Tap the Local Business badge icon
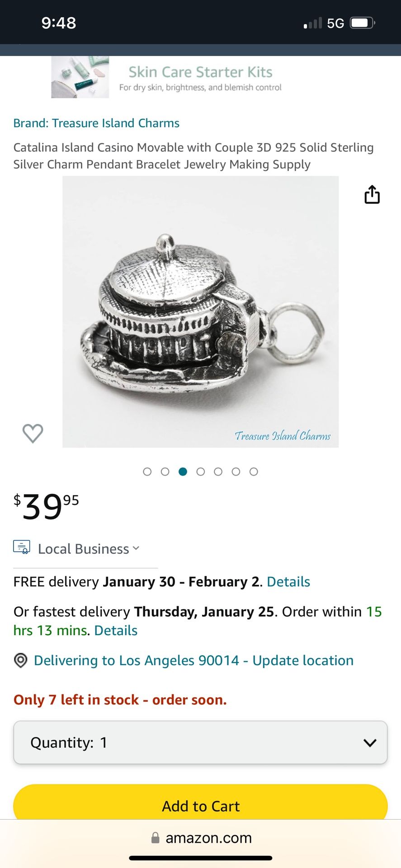Screen dimensions: 401x868 point(22,547)
